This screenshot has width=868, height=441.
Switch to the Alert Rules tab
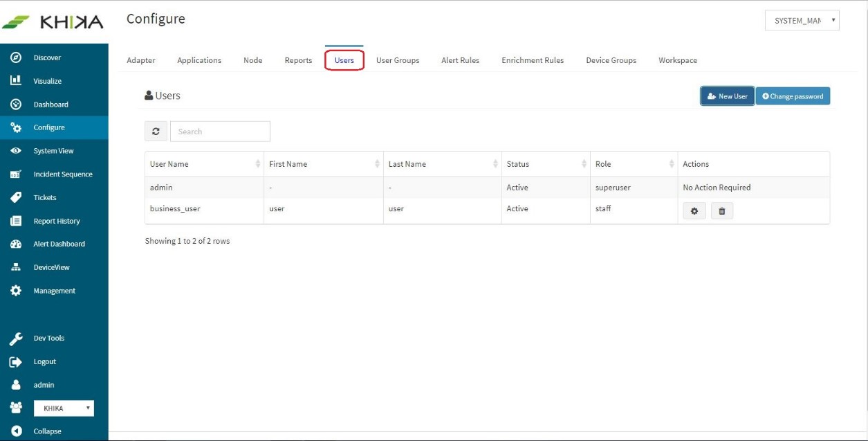tap(461, 60)
